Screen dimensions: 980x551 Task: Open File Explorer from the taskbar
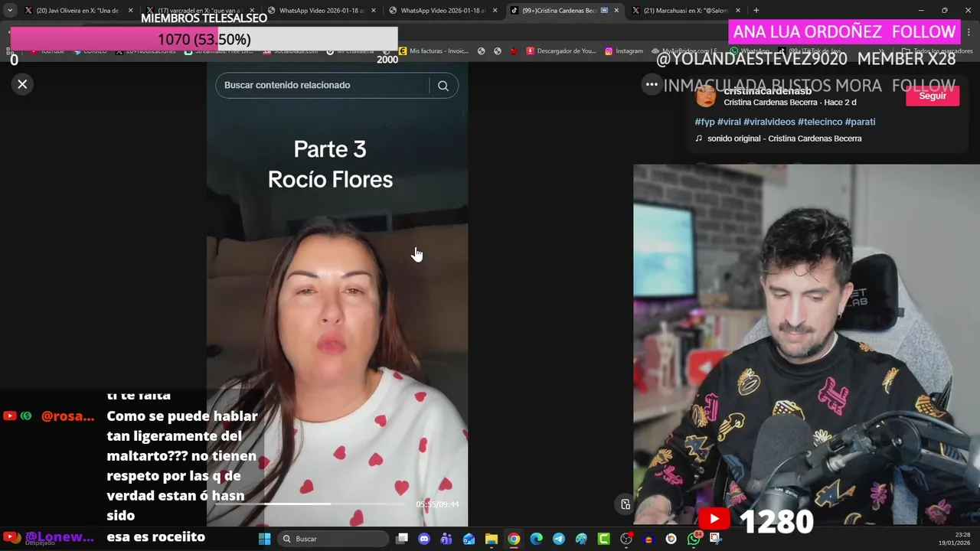pos(492,539)
